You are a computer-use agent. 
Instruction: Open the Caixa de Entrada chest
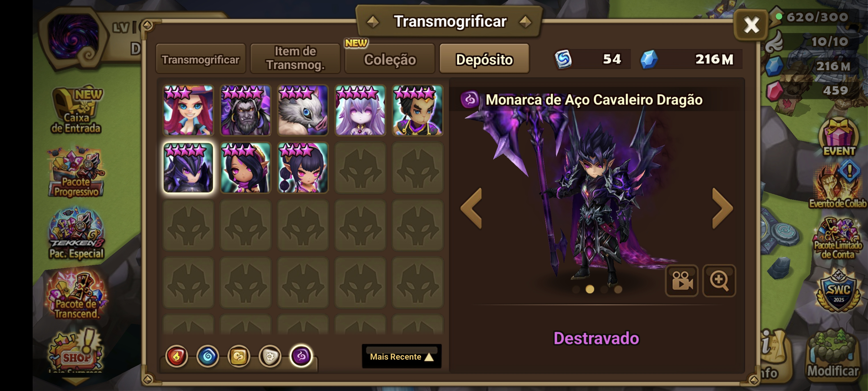76,110
